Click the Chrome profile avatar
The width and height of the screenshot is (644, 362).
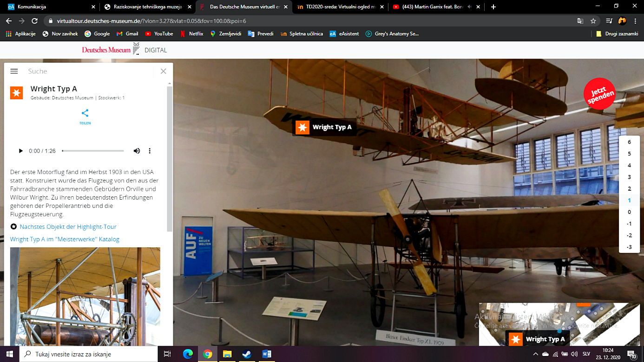(622, 21)
